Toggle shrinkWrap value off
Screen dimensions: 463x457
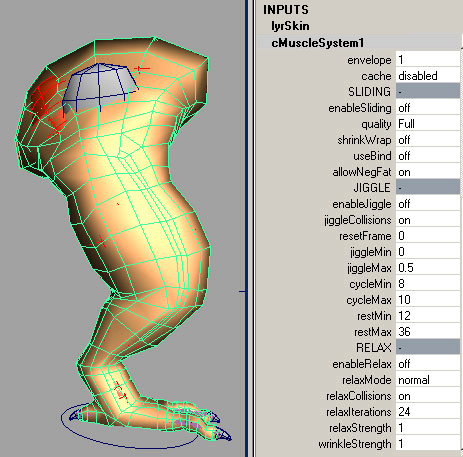[428, 140]
